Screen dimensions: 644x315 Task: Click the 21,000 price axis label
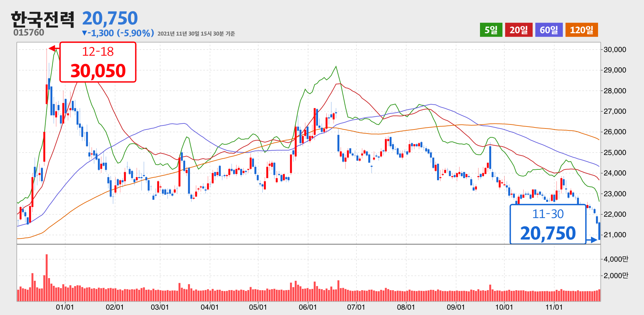[x=615, y=235]
